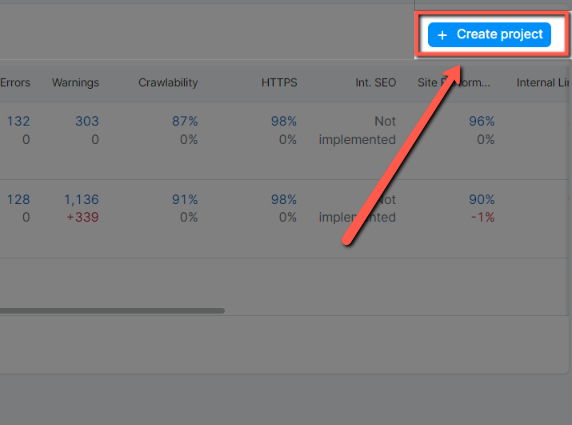The width and height of the screenshot is (572, 425).
Task: Open the 128 errors value
Action: click(x=19, y=200)
